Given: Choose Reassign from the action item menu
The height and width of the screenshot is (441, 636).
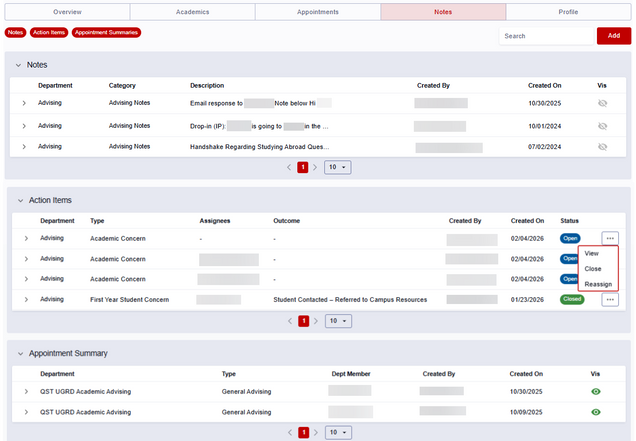Looking at the screenshot, I should [598, 284].
